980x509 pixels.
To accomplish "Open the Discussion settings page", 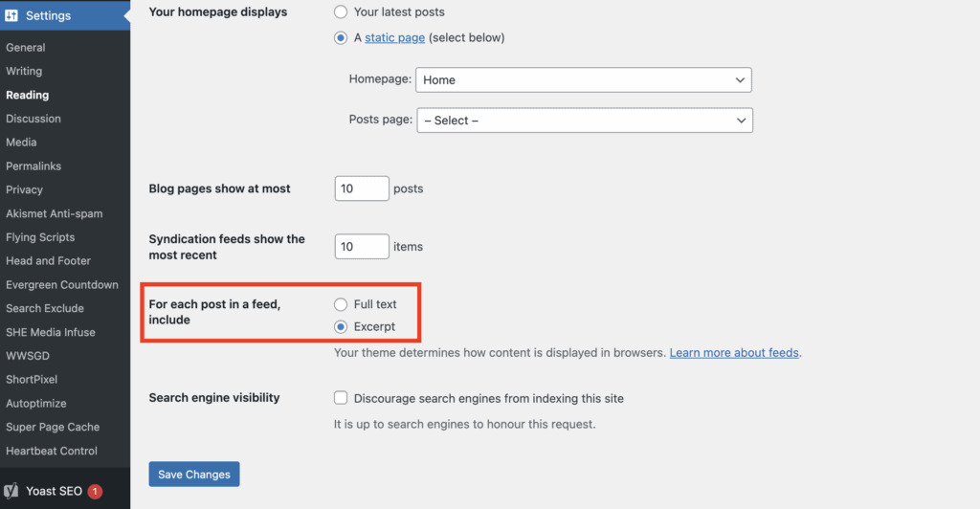I will click(x=33, y=119).
